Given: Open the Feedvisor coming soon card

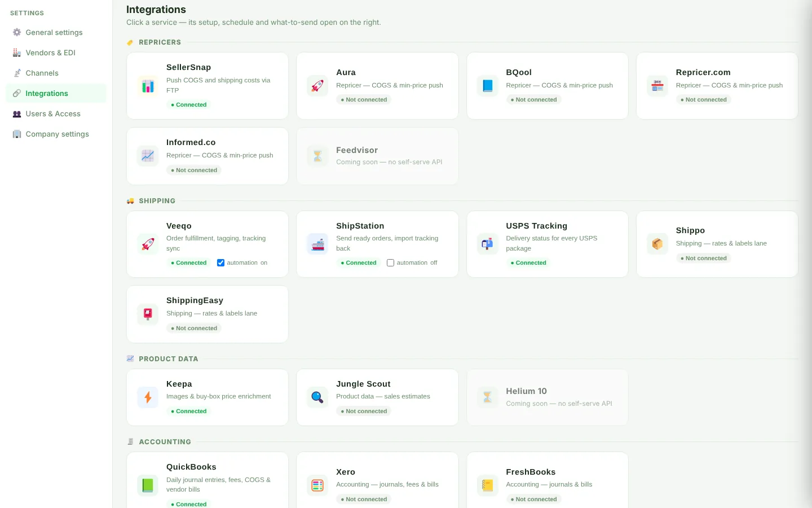Looking at the screenshot, I should click(377, 156).
